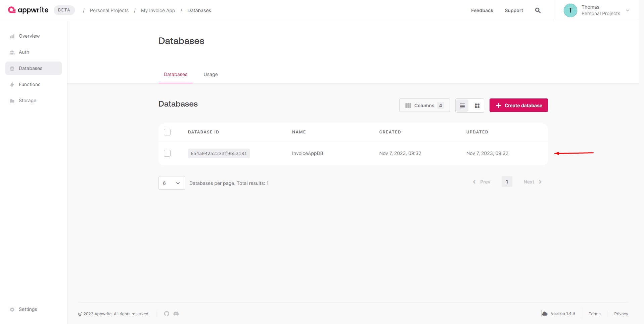Image resolution: width=644 pixels, height=324 pixels.
Task: Open the Columns dropdown
Action: (x=424, y=105)
